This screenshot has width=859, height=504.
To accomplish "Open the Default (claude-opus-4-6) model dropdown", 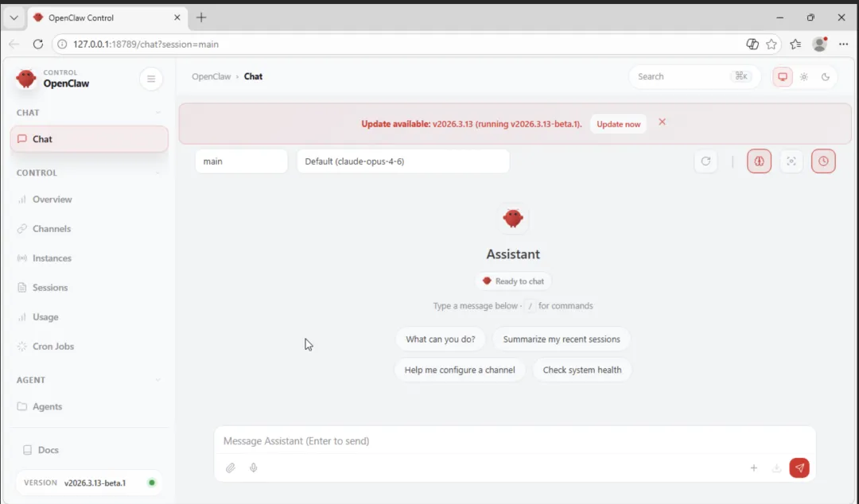I will [x=403, y=161].
